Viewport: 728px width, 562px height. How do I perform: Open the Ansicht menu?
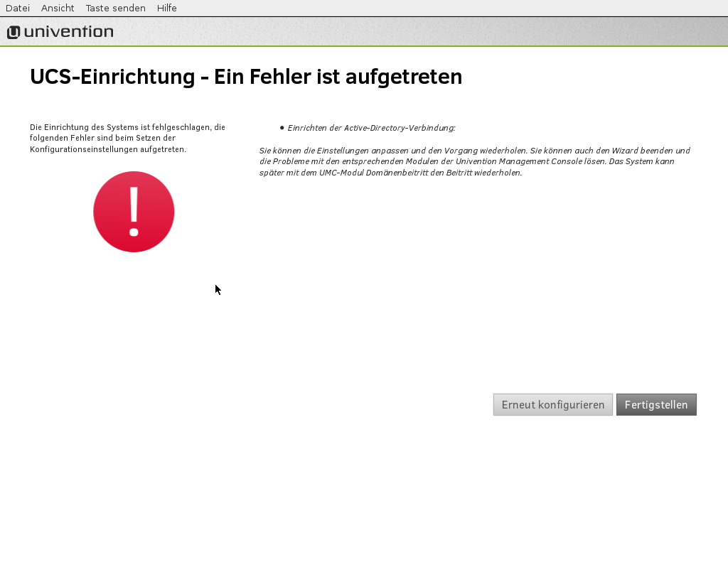coord(58,8)
